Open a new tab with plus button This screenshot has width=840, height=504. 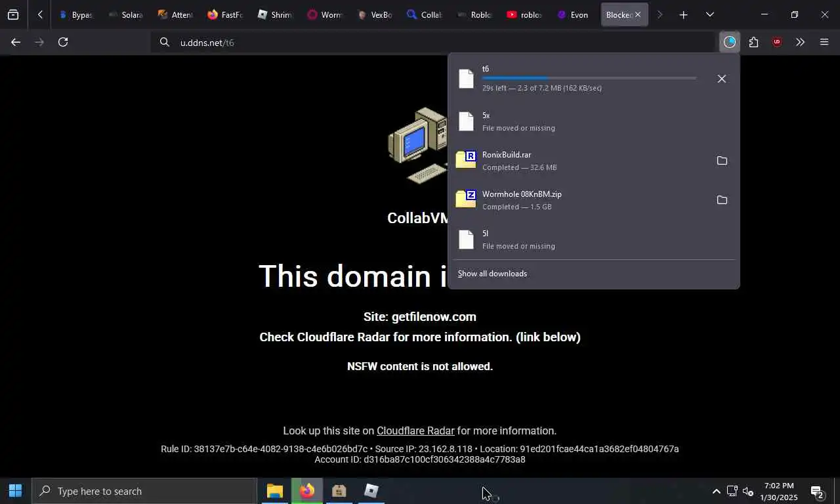point(683,14)
